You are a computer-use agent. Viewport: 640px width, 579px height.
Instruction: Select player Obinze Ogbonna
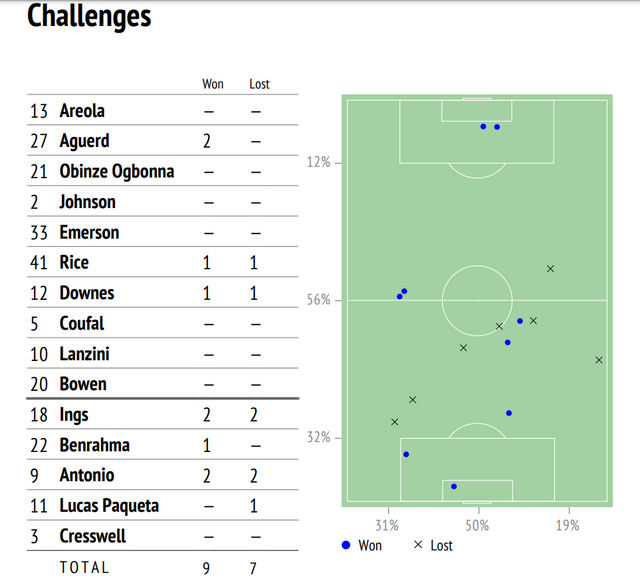[x=116, y=171]
